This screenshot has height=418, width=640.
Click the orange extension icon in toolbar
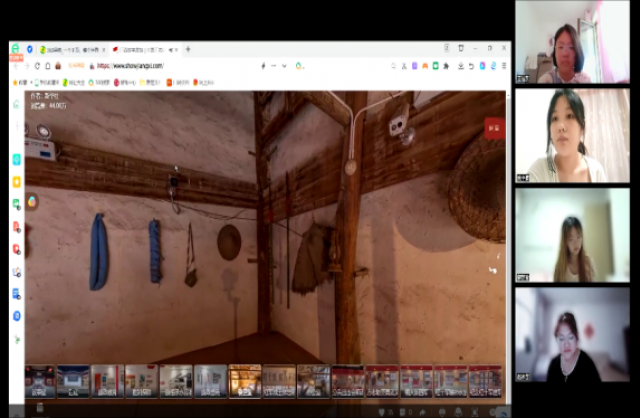click(x=425, y=66)
